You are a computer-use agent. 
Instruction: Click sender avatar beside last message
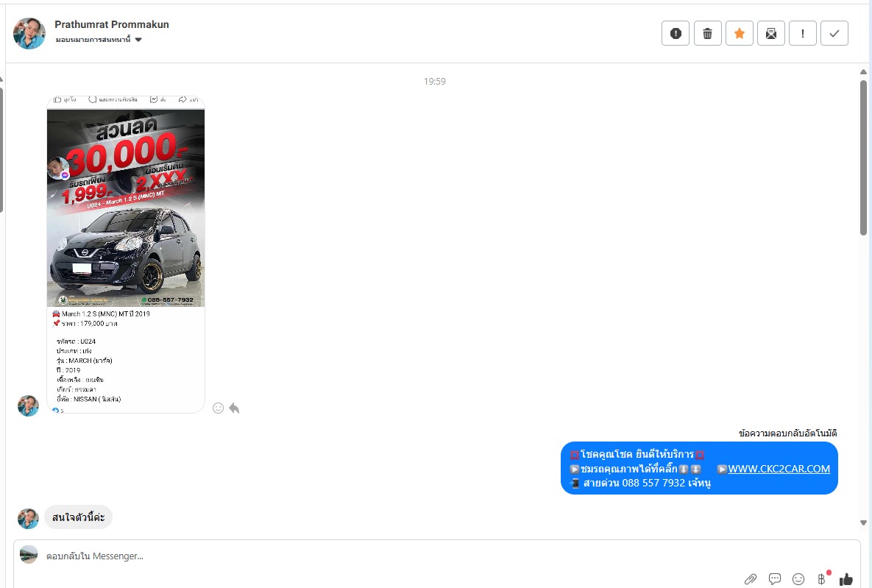(x=28, y=519)
